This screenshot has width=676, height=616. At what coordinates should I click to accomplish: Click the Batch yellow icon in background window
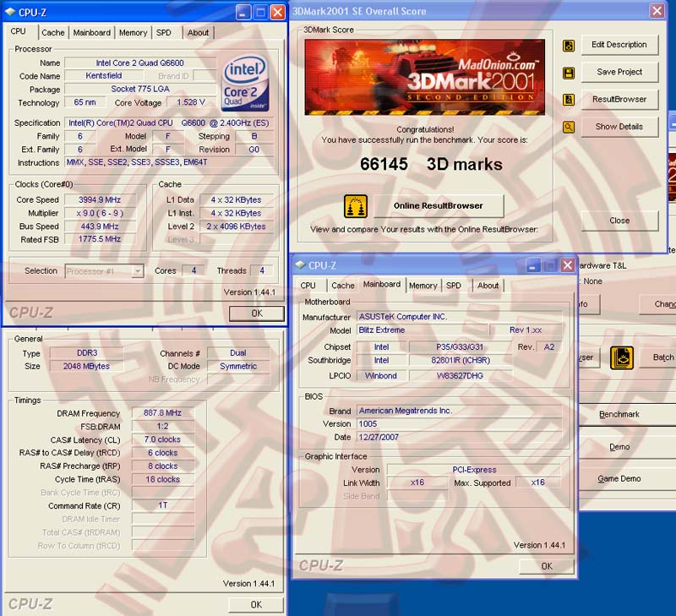(622, 357)
